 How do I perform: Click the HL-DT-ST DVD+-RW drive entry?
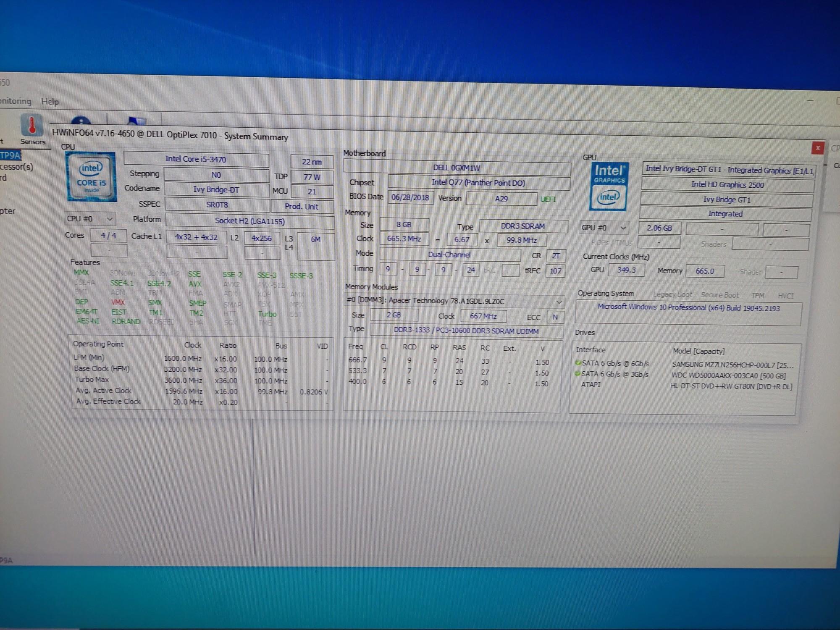[x=731, y=386]
